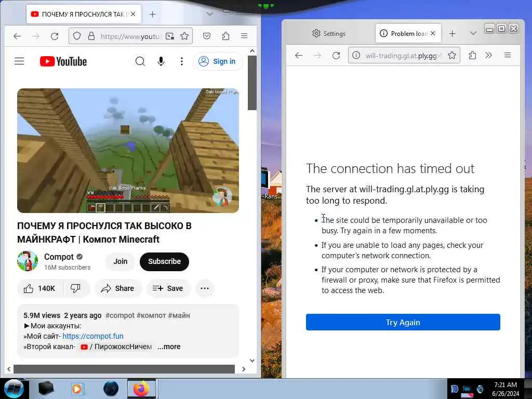Open new tab in right Firefox window

[453, 34]
